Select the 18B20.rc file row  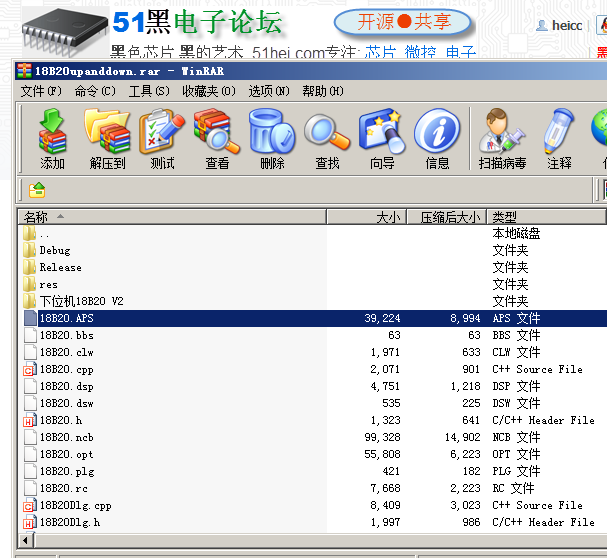[x=312, y=489]
